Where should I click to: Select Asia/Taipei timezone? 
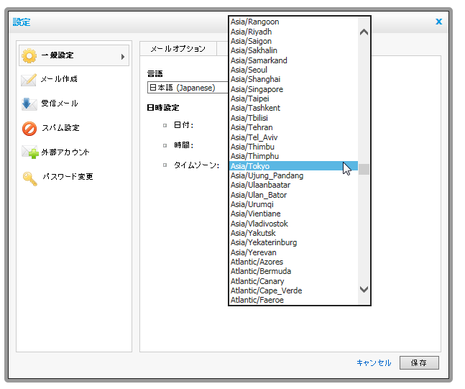coord(293,99)
